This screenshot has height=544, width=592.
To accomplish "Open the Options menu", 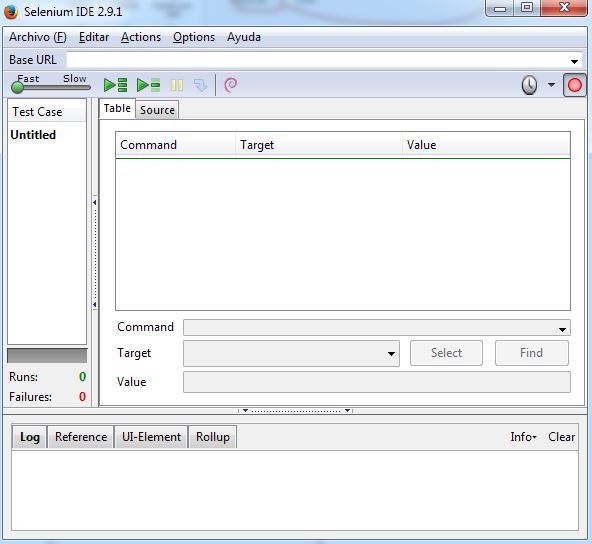I will [194, 37].
